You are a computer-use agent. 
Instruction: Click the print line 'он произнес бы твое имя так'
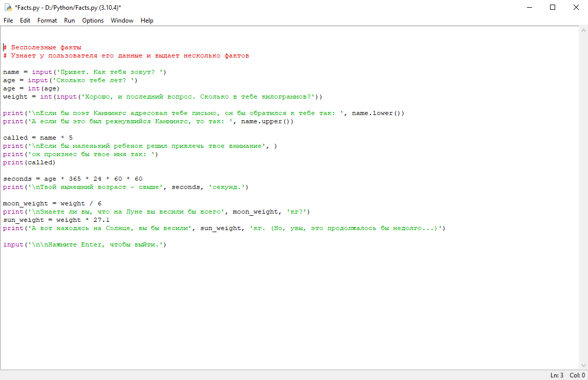pos(81,155)
